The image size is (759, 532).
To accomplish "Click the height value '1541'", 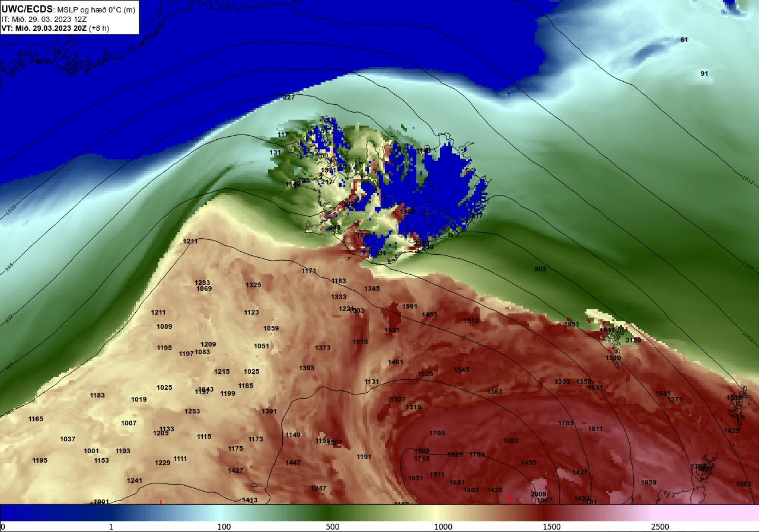I will coord(663,393).
